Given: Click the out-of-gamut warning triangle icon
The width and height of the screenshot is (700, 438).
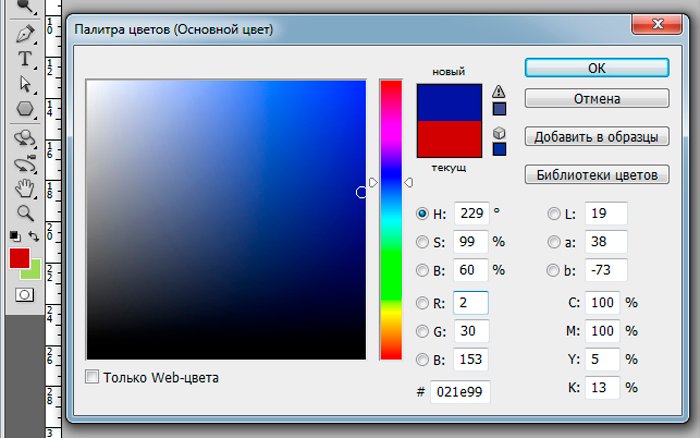Looking at the screenshot, I should 499,91.
